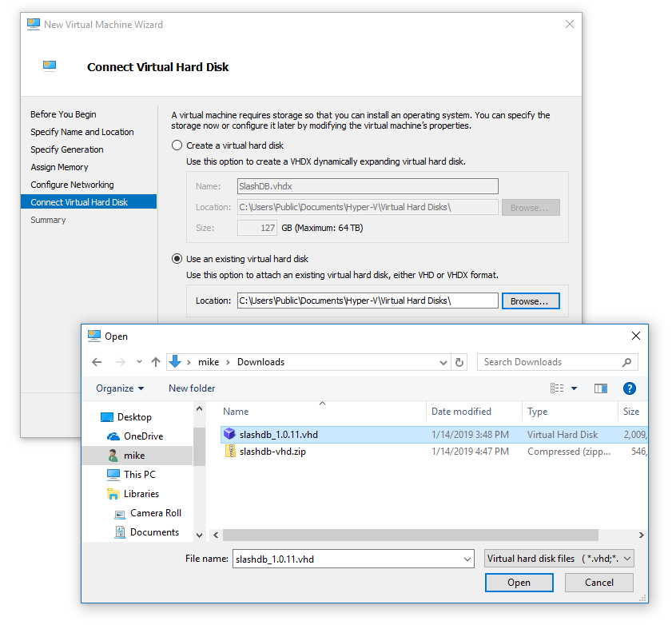Select OneDrive in the navigation pane
Viewport: 672px width, 625px height.
[143, 436]
